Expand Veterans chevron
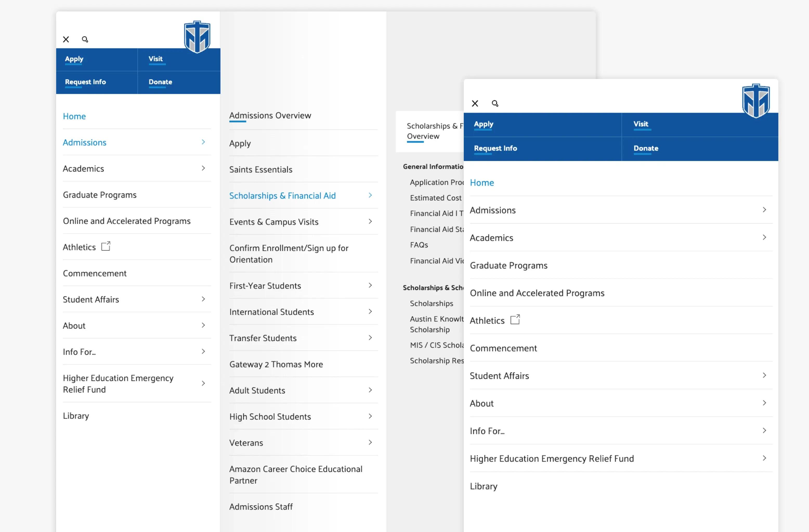The height and width of the screenshot is (532, 809). 370,442
